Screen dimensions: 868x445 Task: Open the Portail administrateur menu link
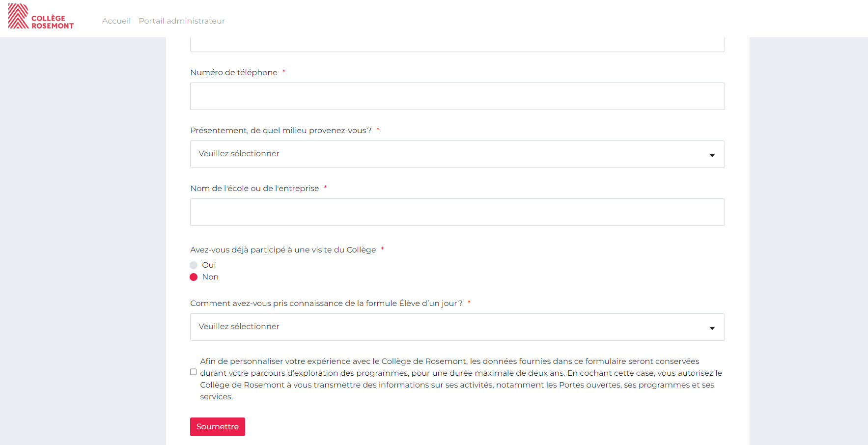pos(182,21)
